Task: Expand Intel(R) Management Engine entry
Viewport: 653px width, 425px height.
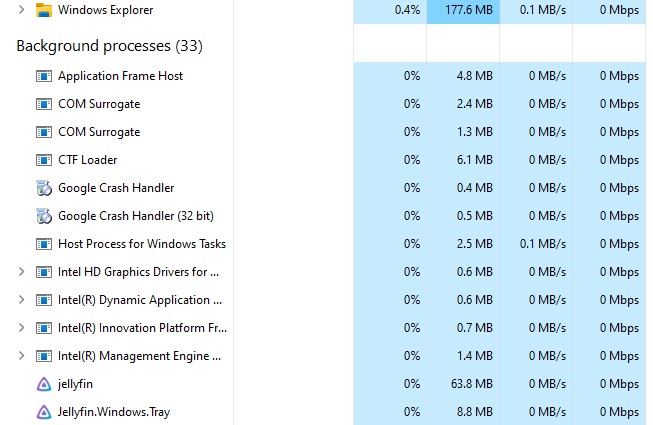Action: click(x=21, y=356)
